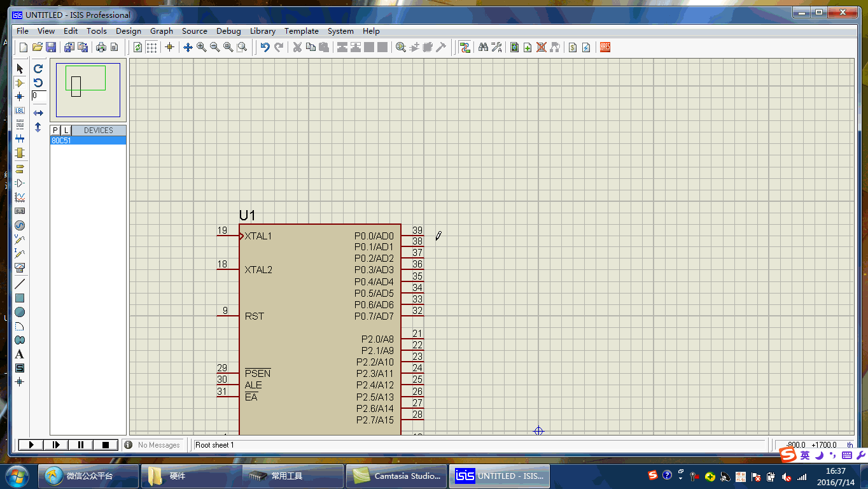Open the File menu
This screenshot has height=489, width=868.
tap(22, 31)
